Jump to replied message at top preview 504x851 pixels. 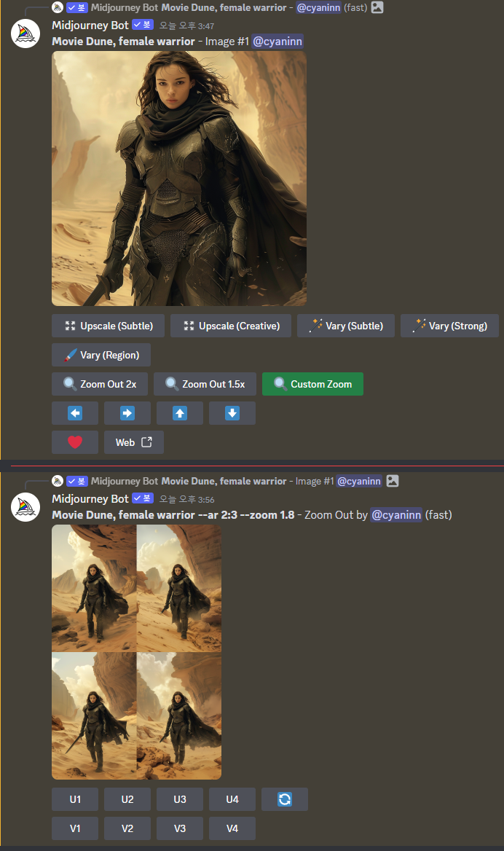224,7
